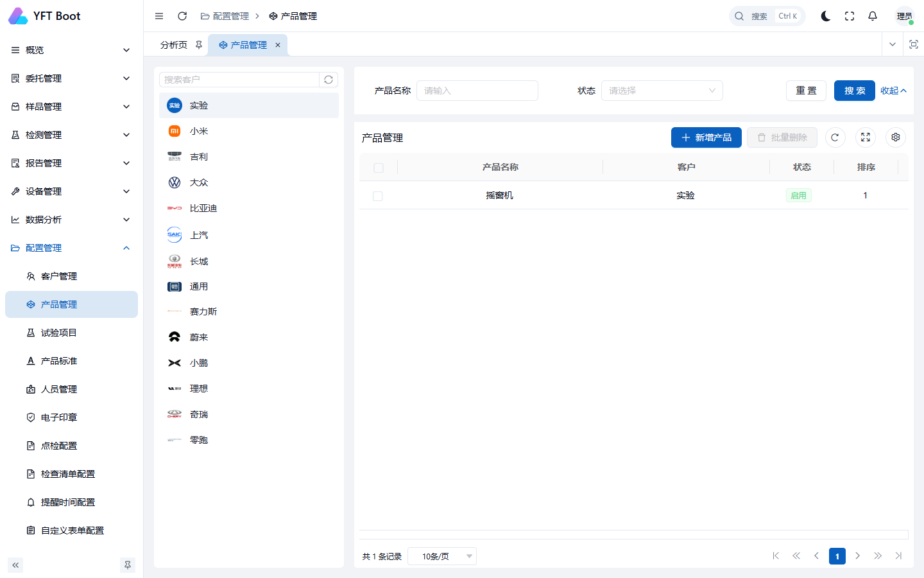Open the user avatar menu
Image resolution: width=924 pixels, height=578 pixels.
coord(905,16)
